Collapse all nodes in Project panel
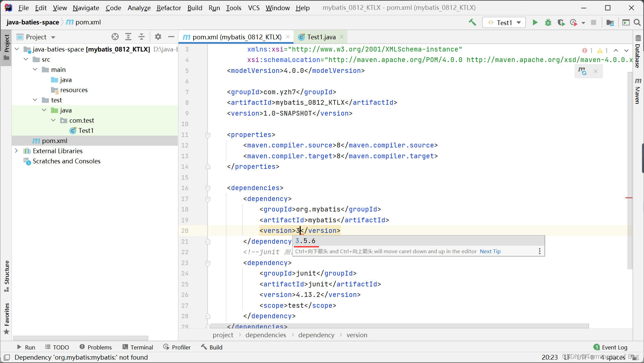Screen dimensions: 644x363 [x=142, y=37]
